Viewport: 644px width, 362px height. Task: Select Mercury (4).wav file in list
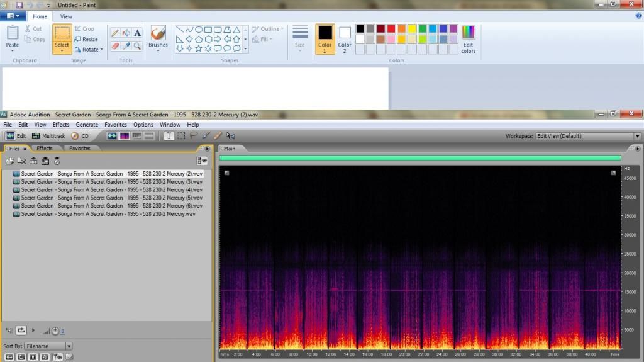108,189
